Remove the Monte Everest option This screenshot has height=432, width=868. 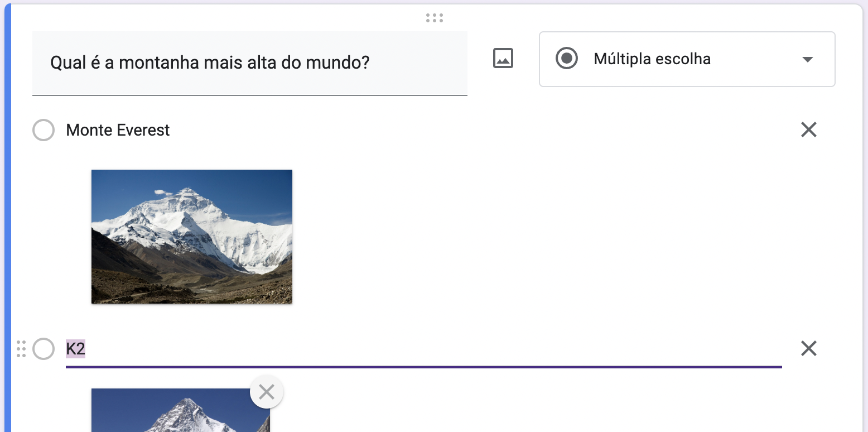tap(809, 130)
